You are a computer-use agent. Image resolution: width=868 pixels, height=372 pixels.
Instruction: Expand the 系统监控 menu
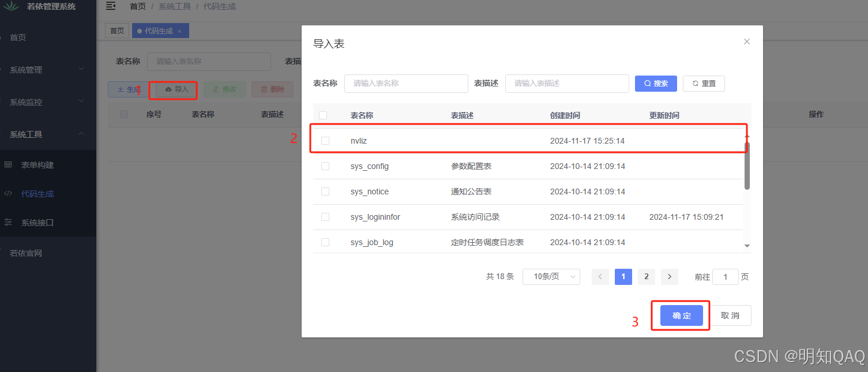(x=35, y=102)
